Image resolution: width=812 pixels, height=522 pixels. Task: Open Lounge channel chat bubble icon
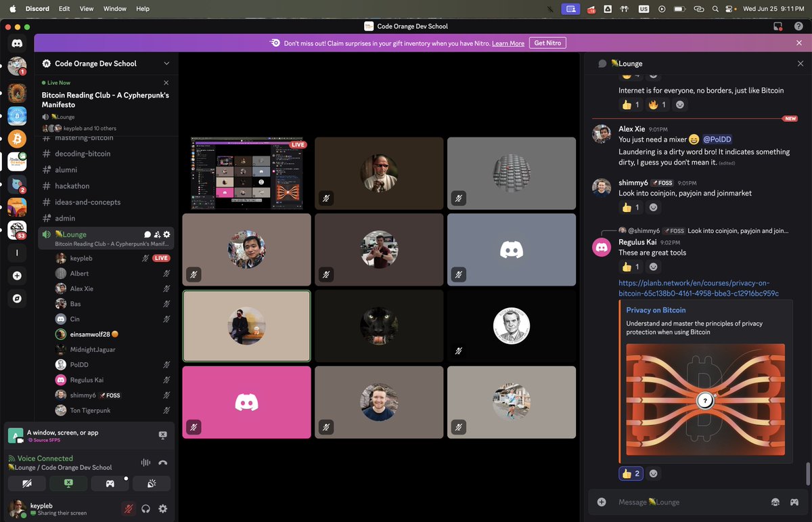(x=148, y=234)
